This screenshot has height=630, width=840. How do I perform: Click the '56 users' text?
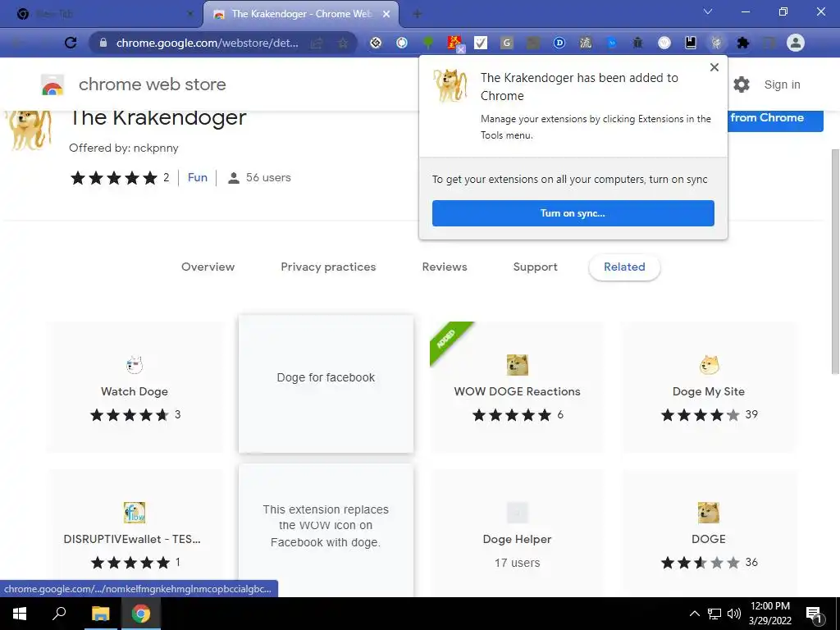tap(268, 177)
